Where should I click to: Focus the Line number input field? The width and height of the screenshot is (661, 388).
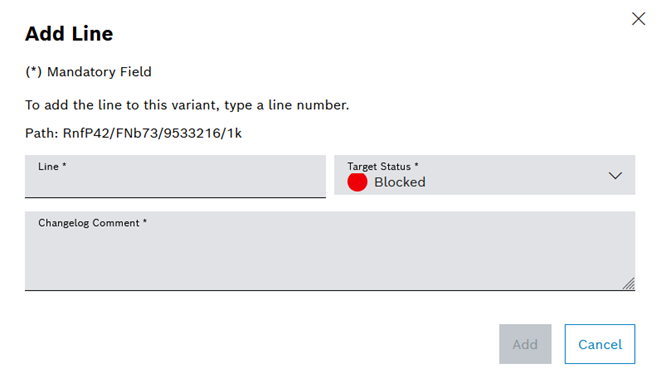pos(175,176)
